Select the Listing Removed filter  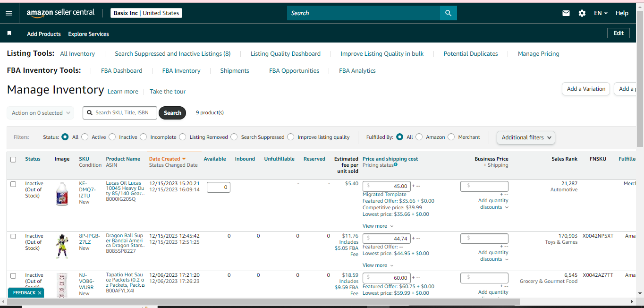pyautogui.click(x=183, y=137)
